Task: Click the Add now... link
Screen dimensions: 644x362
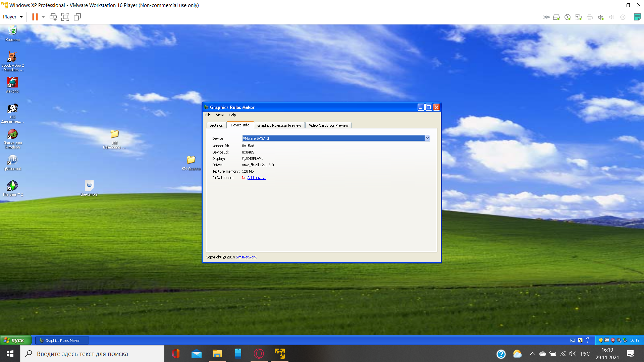Action: pos(256,178)
